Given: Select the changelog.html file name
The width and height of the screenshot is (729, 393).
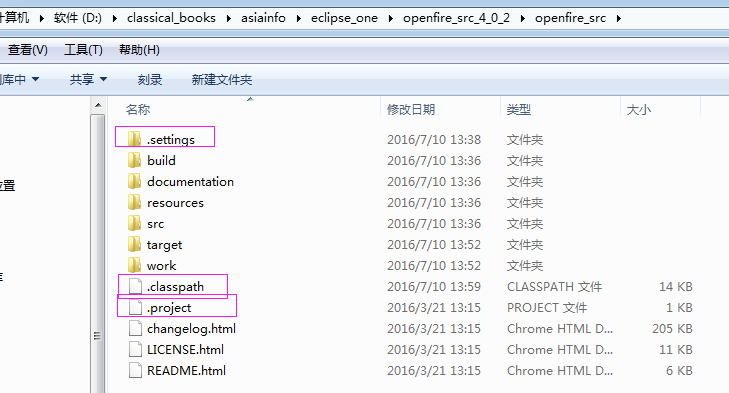Looking at the screenshot, I should pyautogui.click(x=191, y=329).
